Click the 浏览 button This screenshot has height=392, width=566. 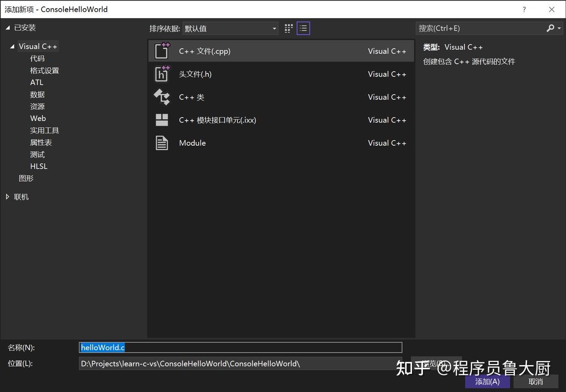click(x=436, y=363)
